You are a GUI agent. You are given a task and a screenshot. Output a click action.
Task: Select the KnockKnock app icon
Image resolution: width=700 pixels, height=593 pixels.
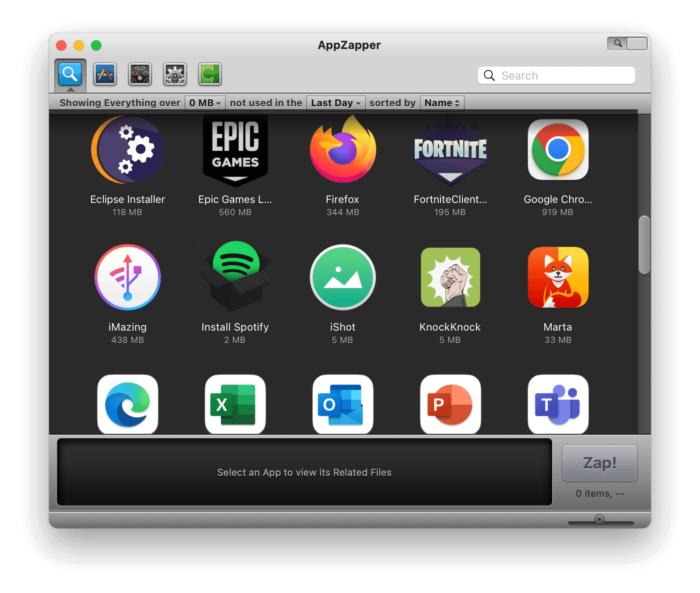click(451, 277)
